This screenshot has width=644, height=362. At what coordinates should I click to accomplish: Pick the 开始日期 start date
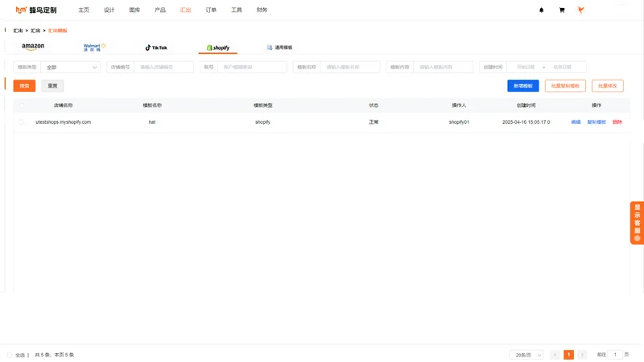[x=526, y=67]
